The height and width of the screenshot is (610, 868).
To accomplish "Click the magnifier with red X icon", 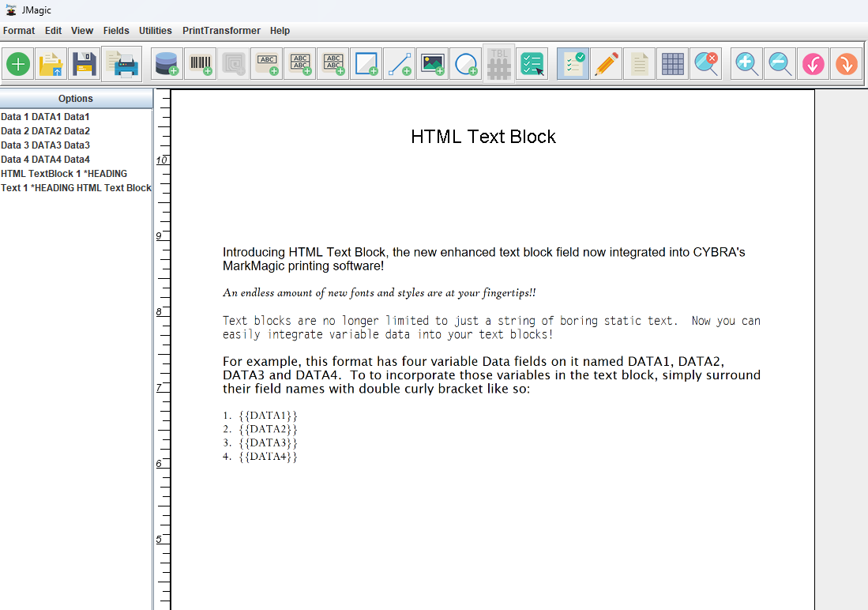I will click(706, 64).
